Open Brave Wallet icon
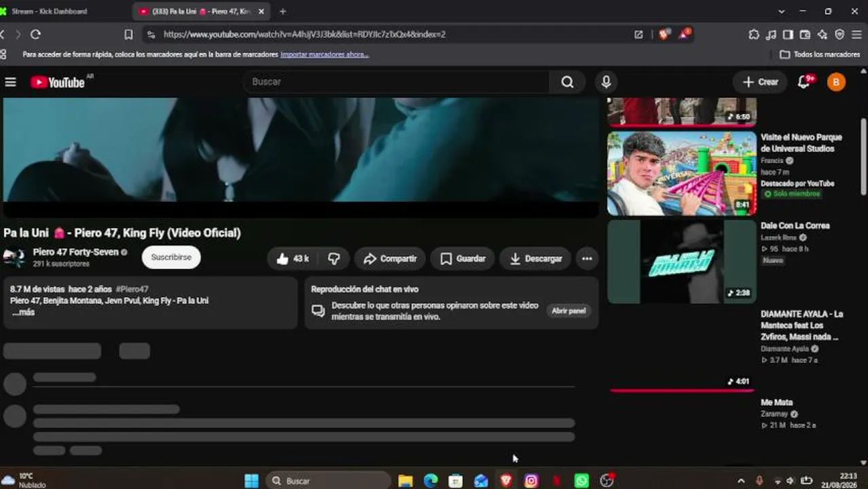The width and height of the screenshot is (868, 489). click(805, 34)
